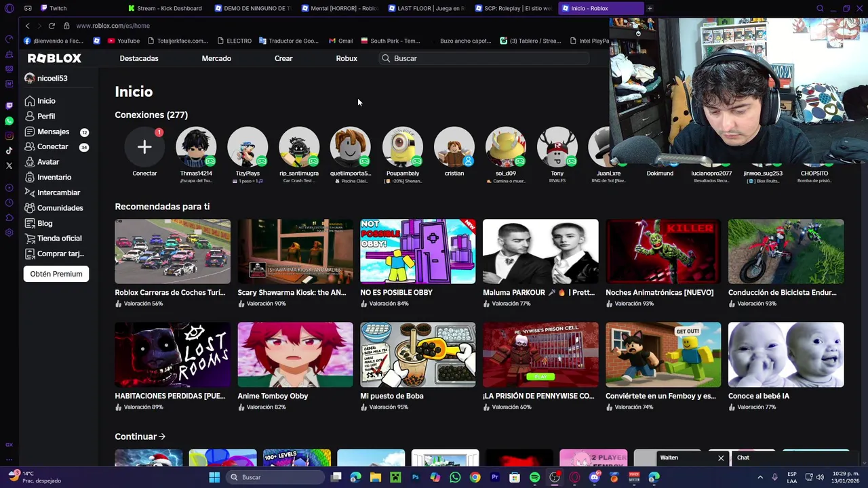
Task: Click the search magnifier icon
Action: point(386,58)
